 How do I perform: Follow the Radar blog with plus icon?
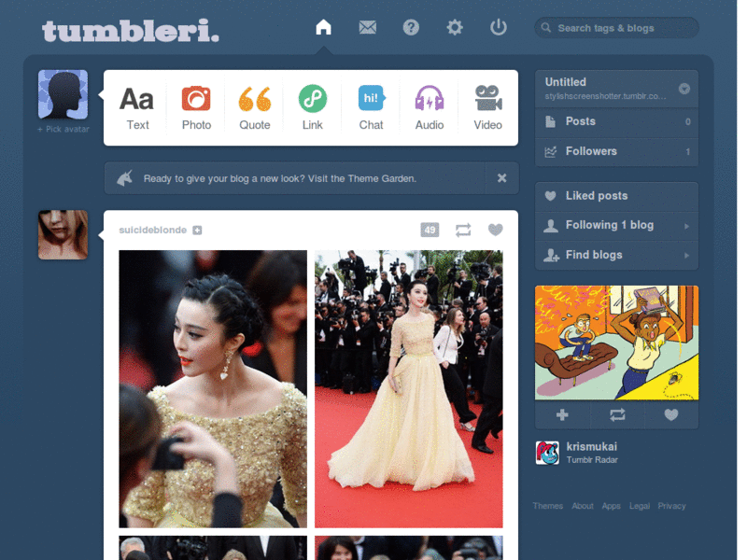(x=562, y=414)
